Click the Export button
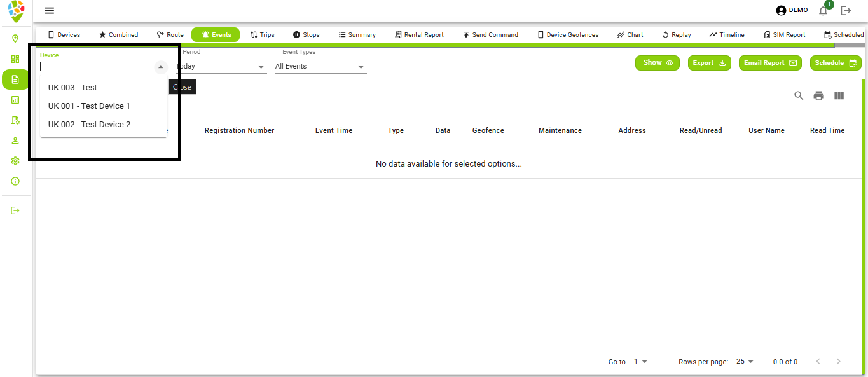The image size is (868, 377). [x=709, y=63]
